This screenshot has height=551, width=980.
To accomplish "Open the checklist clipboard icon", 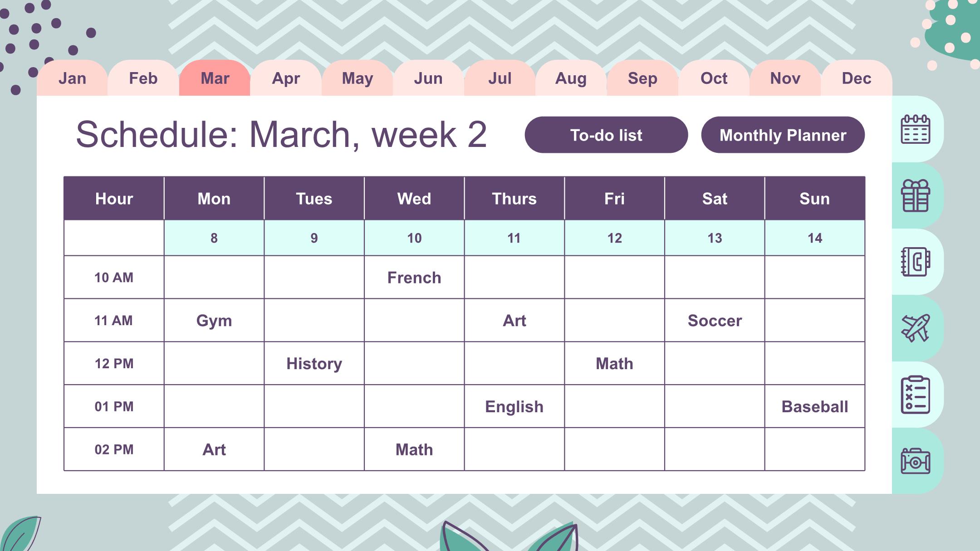I will tap(915, 395).
